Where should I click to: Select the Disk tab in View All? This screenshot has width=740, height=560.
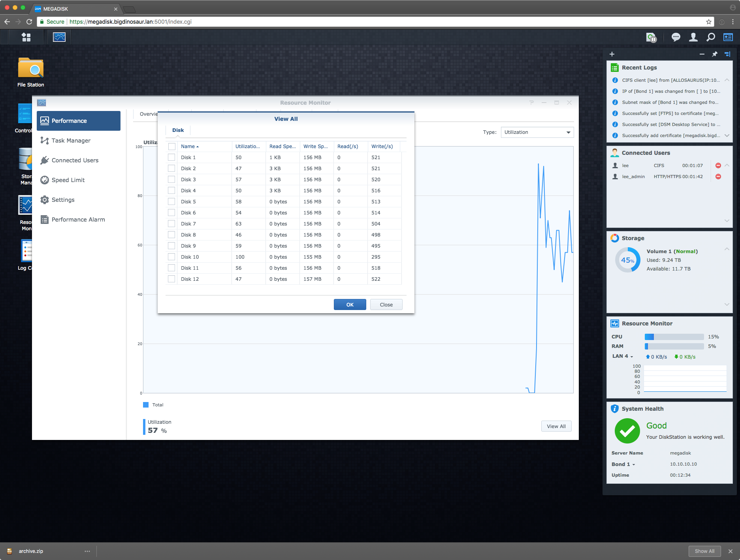178,130
